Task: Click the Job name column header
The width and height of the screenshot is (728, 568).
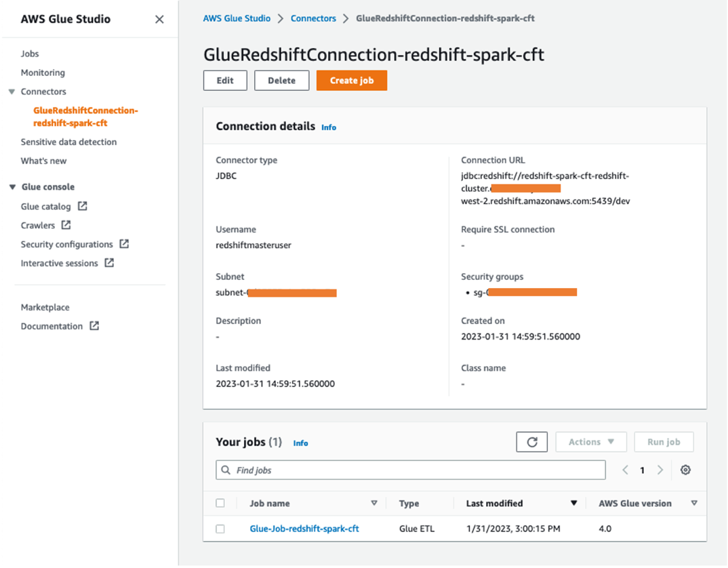Action: pos(270,504)
